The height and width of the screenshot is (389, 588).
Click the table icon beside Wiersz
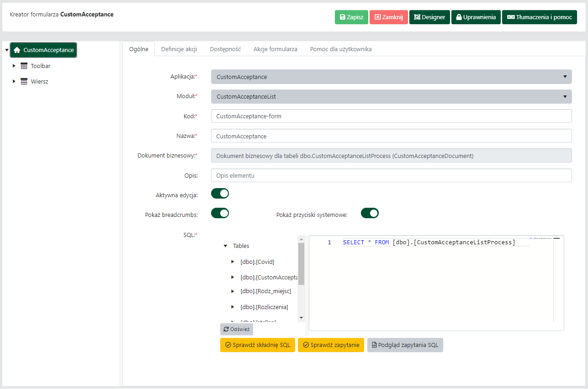[x=24, y=82]
